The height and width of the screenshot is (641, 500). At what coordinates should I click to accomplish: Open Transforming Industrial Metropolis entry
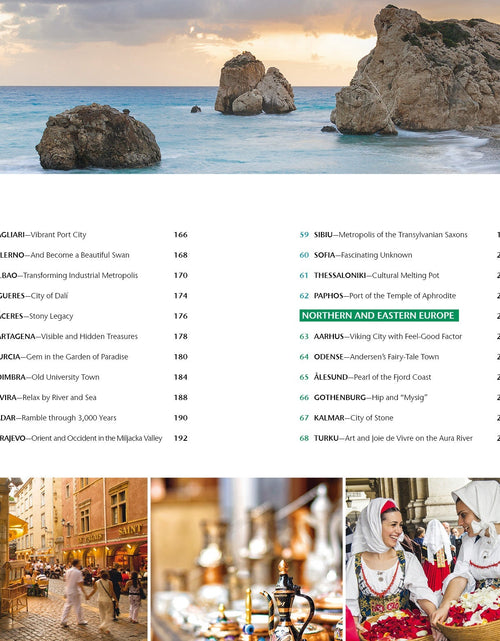69,276
